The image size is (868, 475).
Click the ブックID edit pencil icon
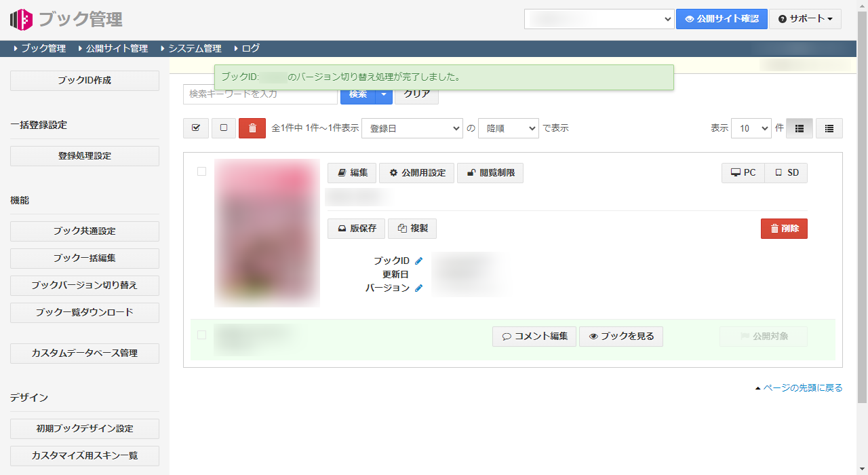click(418, 261)
